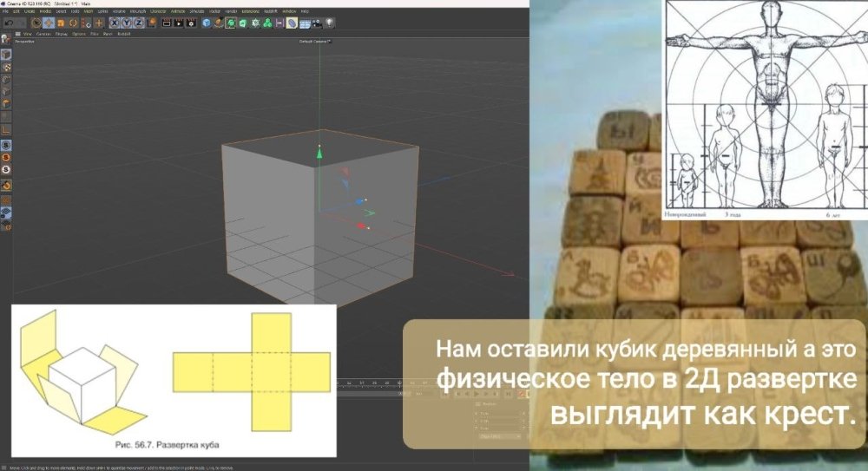The height and width of the screenshot is (471, 868).
Task: Toggle the X axis lock
Action: point(114,23)
